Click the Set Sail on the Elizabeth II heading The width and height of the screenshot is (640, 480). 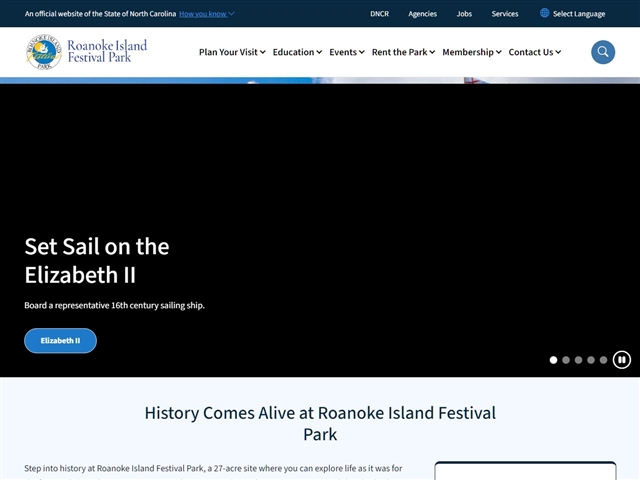(97, 260)
